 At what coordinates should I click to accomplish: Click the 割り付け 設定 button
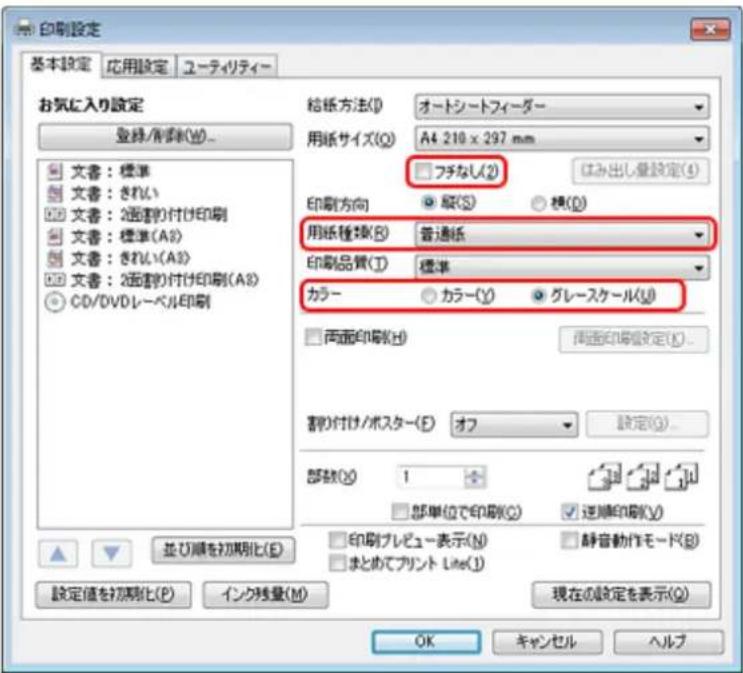(647, 424)
